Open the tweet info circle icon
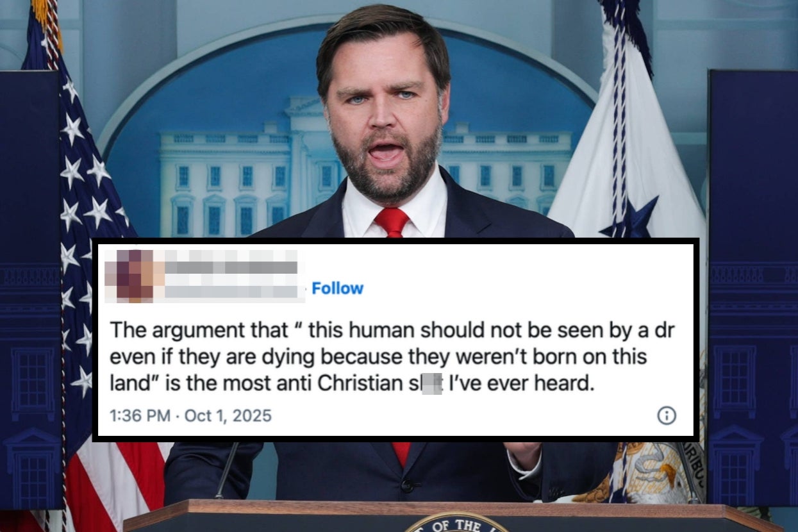This screenshot has width=798, height=532. coord(667,416)
